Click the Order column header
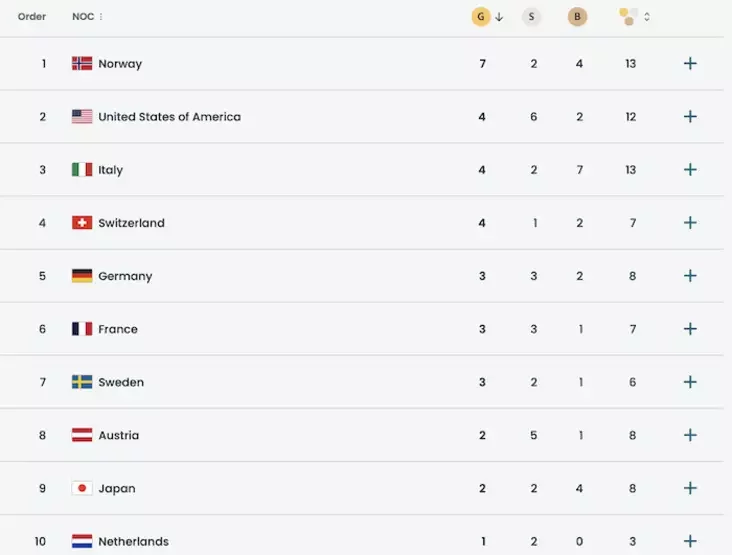Viewport: 732px width, 555px height. (x=32, y=17)
